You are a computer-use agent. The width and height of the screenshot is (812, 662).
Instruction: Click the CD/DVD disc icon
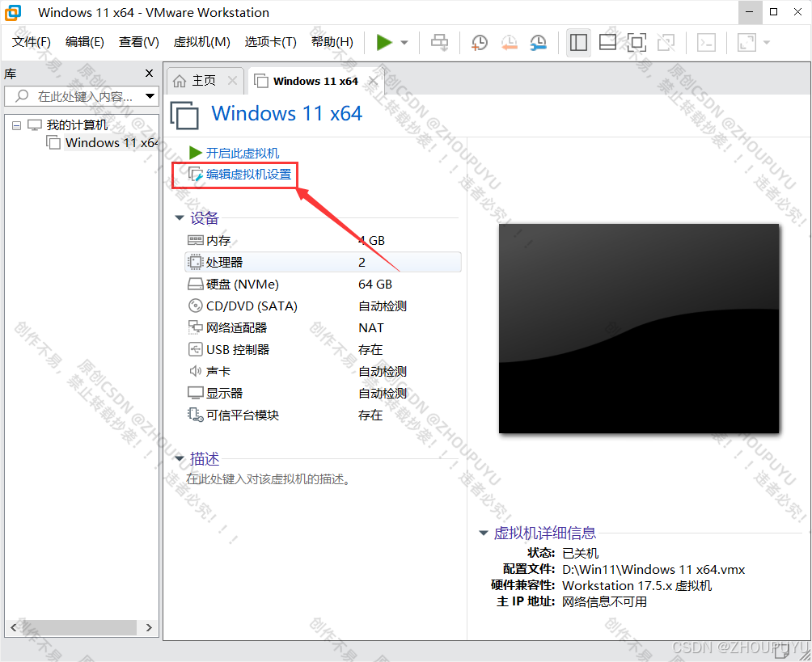pos(195,306)
